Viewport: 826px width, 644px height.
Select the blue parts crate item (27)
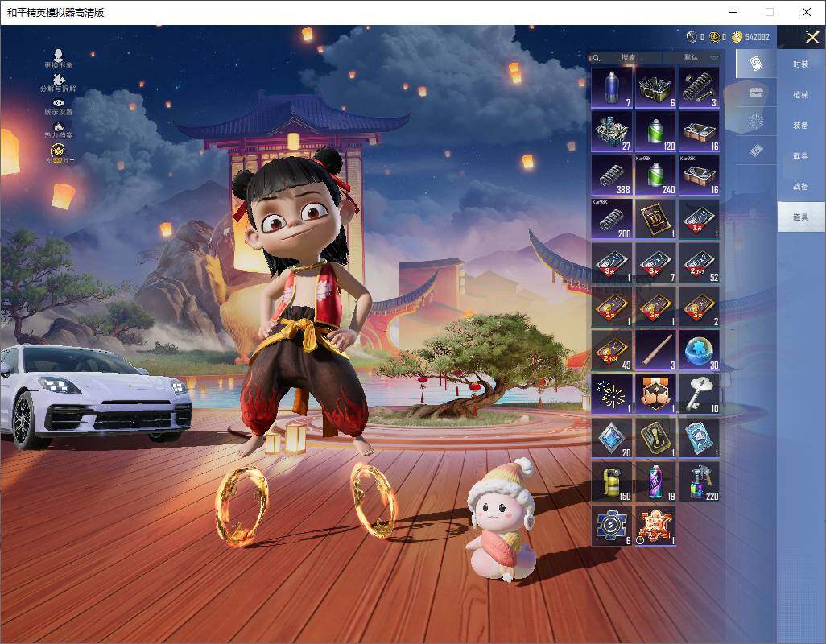click(612, 131)
